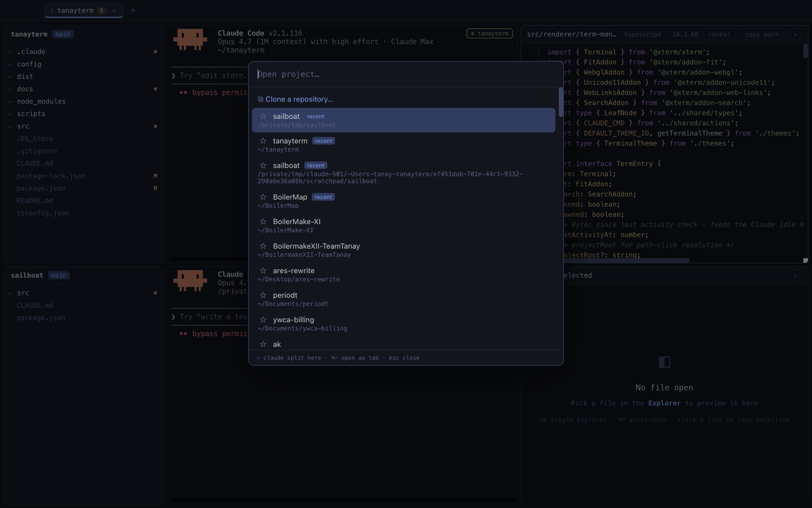
Task: Focus the Open project search field
Action: pyautogui.click(x=406, y=74)
